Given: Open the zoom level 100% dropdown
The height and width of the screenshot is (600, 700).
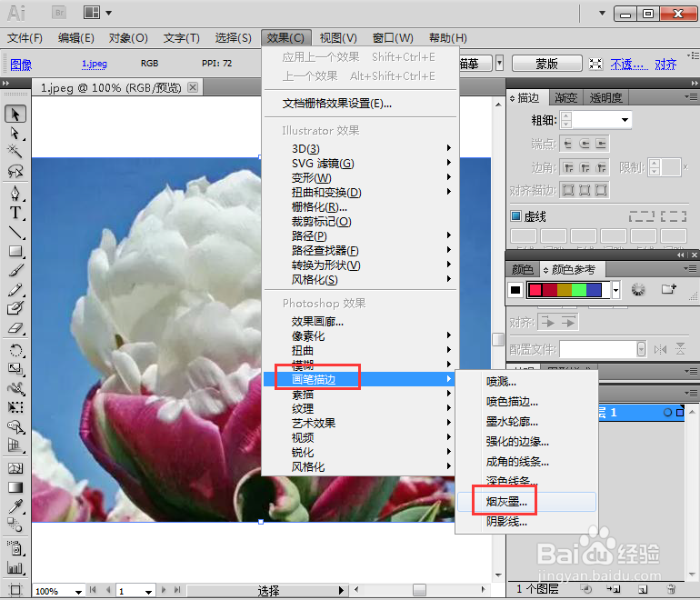Looking at the screenshot, I should (78, 592).
